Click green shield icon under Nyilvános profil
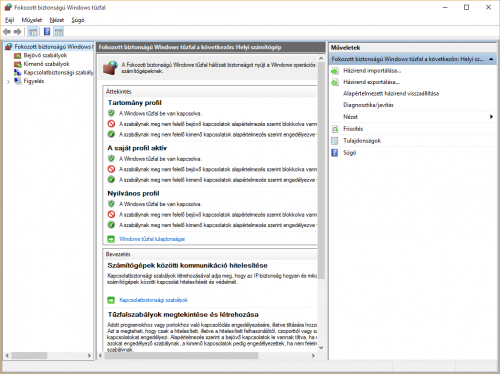The image size is (500, 374). point(111,204)
